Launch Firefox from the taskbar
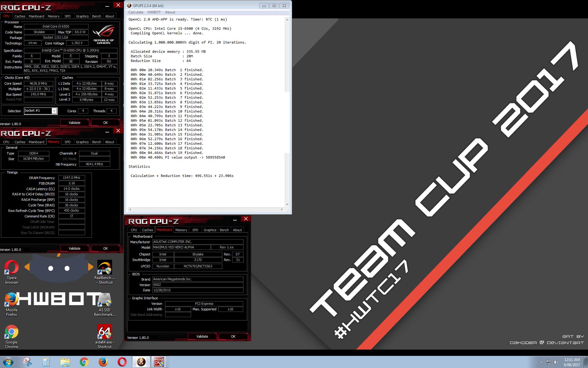The width and height of the screenshot is (588, 368). 103,362
